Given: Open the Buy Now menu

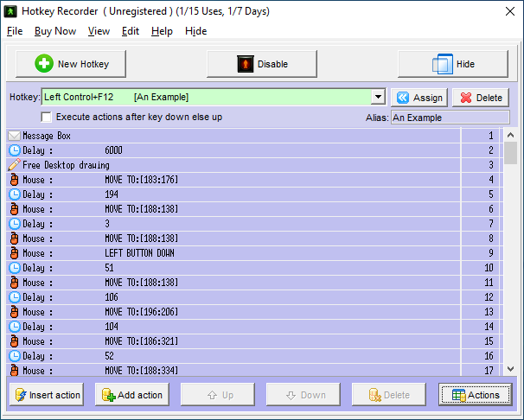Looking at the screenshot, I should pyautogui.click(x=54, y=31).
